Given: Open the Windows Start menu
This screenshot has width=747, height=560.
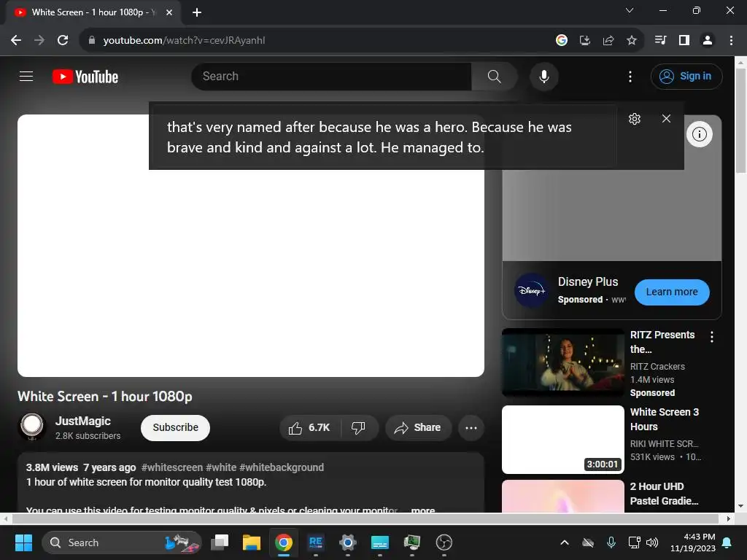Looking at the screenshot, I should click(23, 542).
